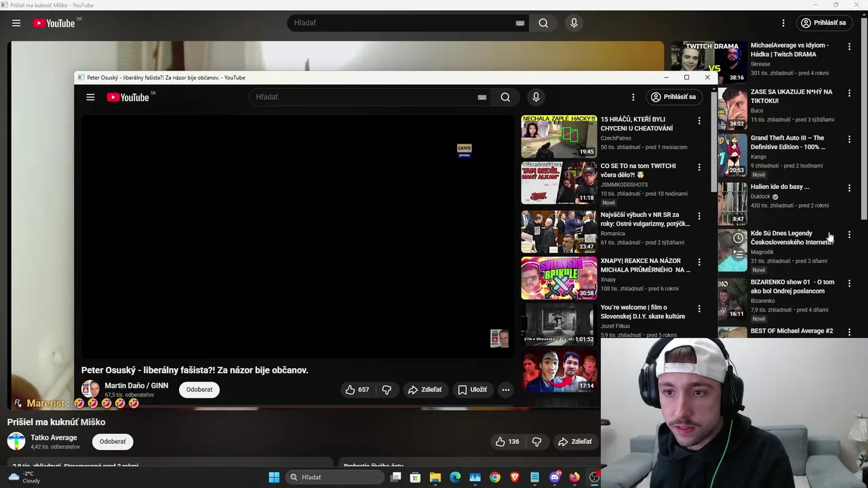The width and height of the screenshot is (868, 488).
Task: Open the video titled CO SE TO na tom TWITCH
Action: pos(638,170)
